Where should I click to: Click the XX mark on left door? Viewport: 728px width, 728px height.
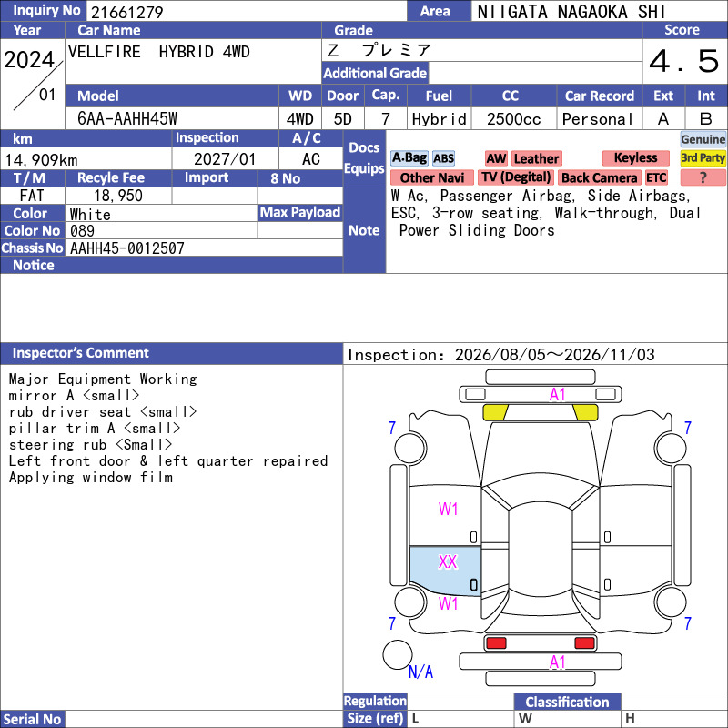pyautogui.click(x=448, y=561)
